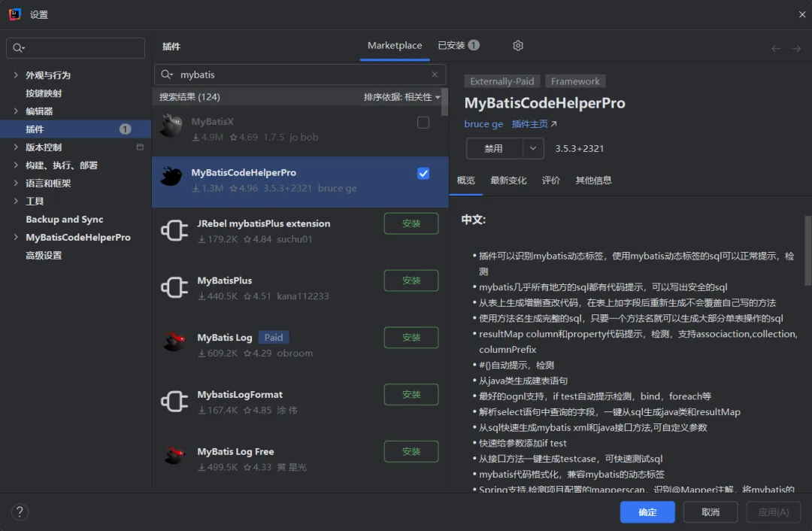The image size is (812, 531).
Task: Click the Paid tag on MyBatis Log
Action: pyautogui.click(x=274, y=337)
